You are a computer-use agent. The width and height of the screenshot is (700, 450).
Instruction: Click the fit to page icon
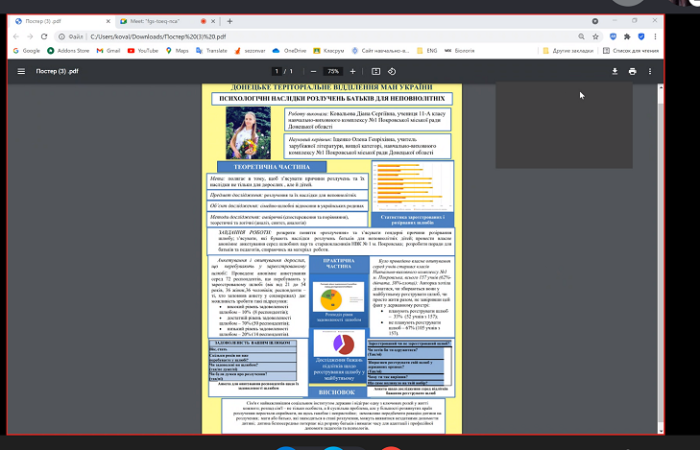pos(376,72)
